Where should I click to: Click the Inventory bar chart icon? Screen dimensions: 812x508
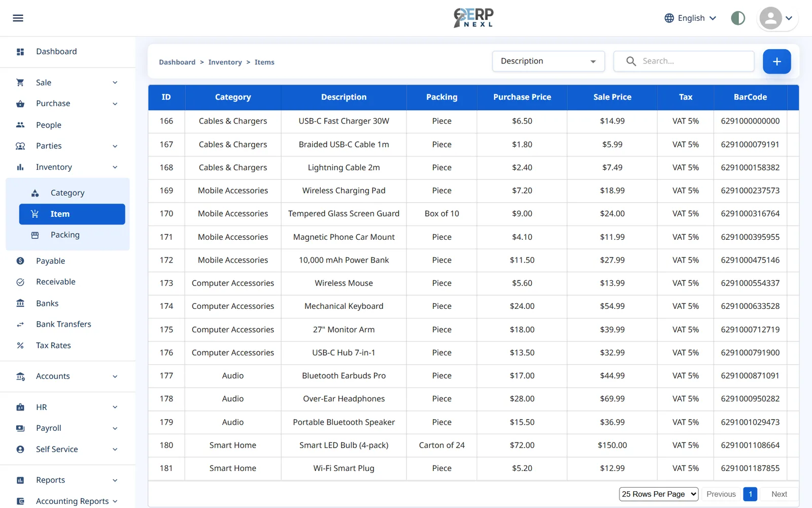tap(20, 167)
